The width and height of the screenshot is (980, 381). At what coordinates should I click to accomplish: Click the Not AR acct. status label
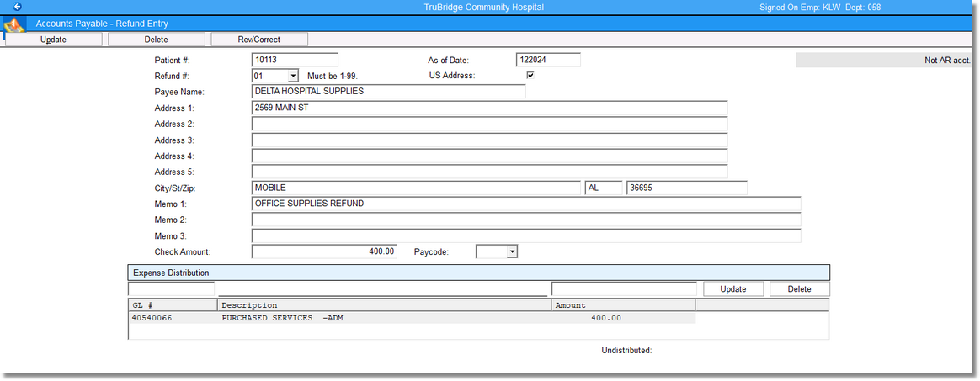947,61
